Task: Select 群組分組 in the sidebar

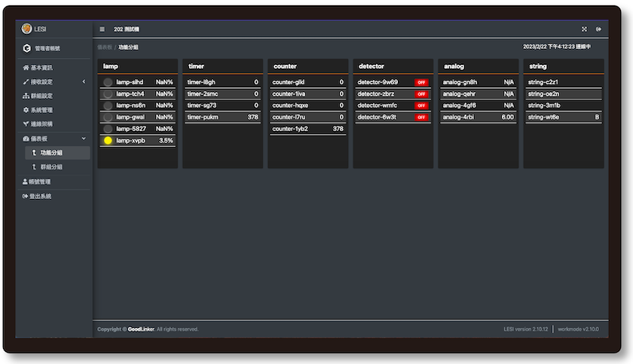Action: point(51,167)
